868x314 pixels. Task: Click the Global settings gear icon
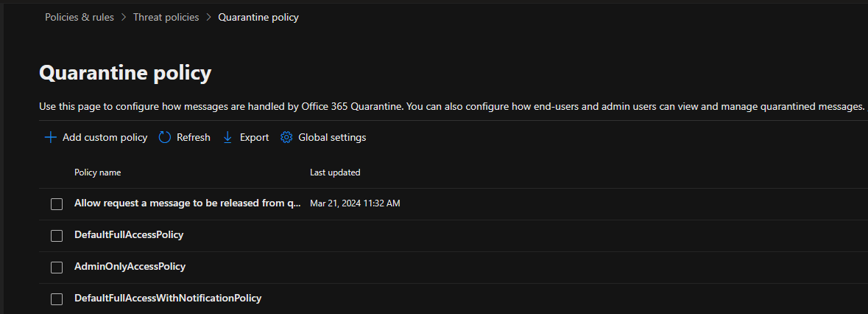286,137
